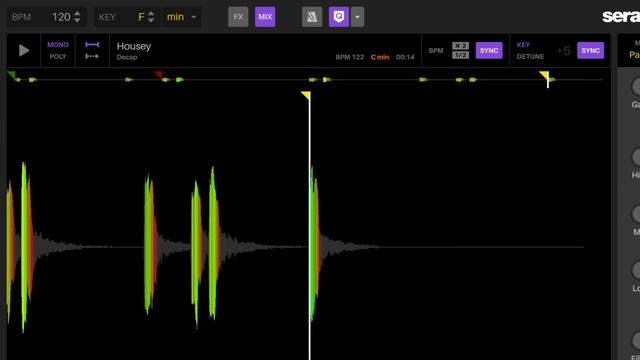The image size is (640, 360).
Task: Select MONO playback mode
Action: coord(58,44)
